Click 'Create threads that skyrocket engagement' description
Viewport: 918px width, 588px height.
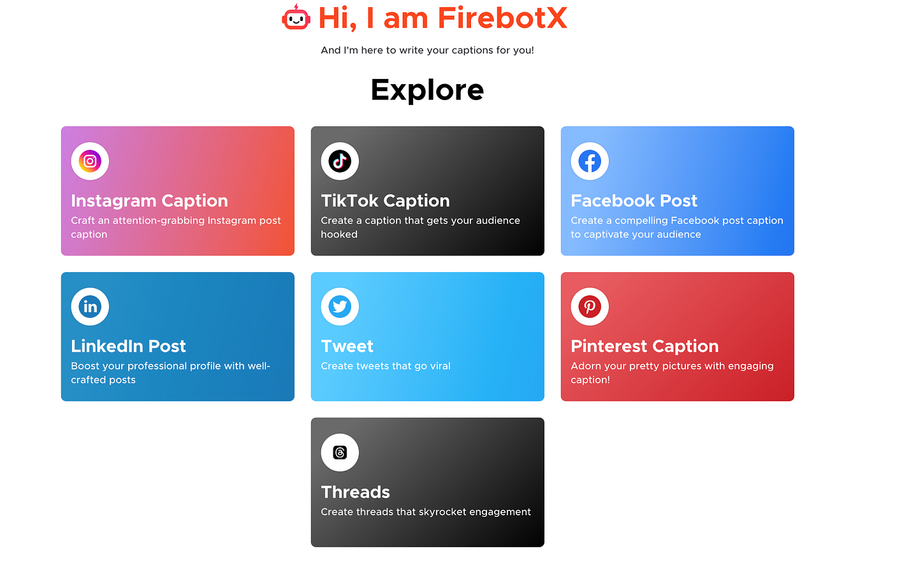point(426,512)
